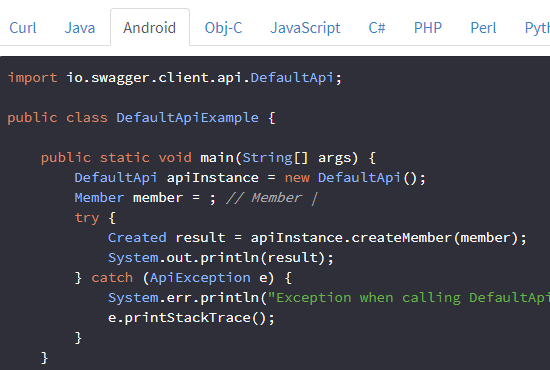This screenshot has width=550, height=370.
Task: Show the Obj-C example tab
Action: point(223,28)
